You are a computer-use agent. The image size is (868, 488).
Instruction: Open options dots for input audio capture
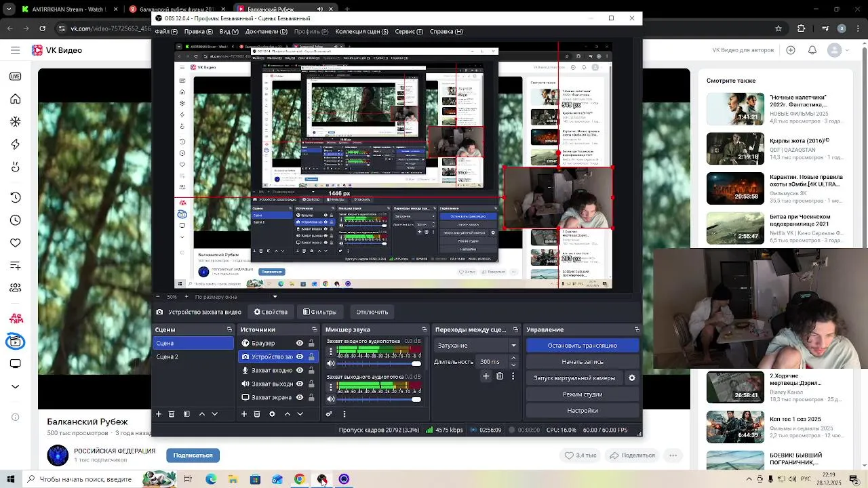tap(330, 351)
